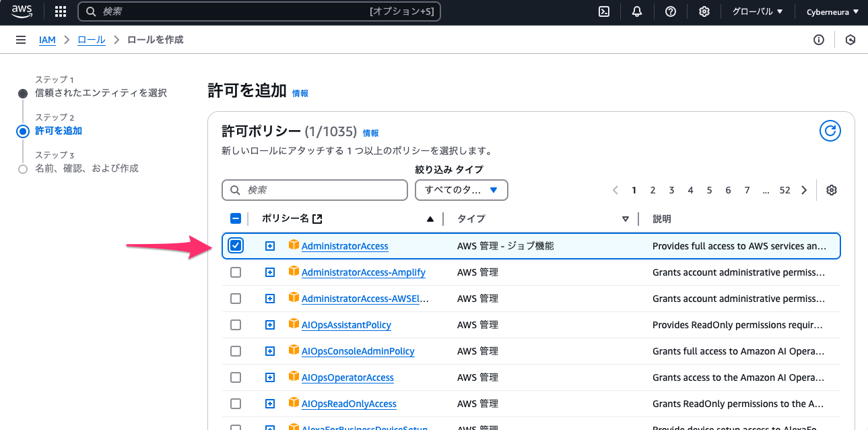
Task: Check the AIOpsReadOnlyAccess checkbox
Action: [236, 404]
